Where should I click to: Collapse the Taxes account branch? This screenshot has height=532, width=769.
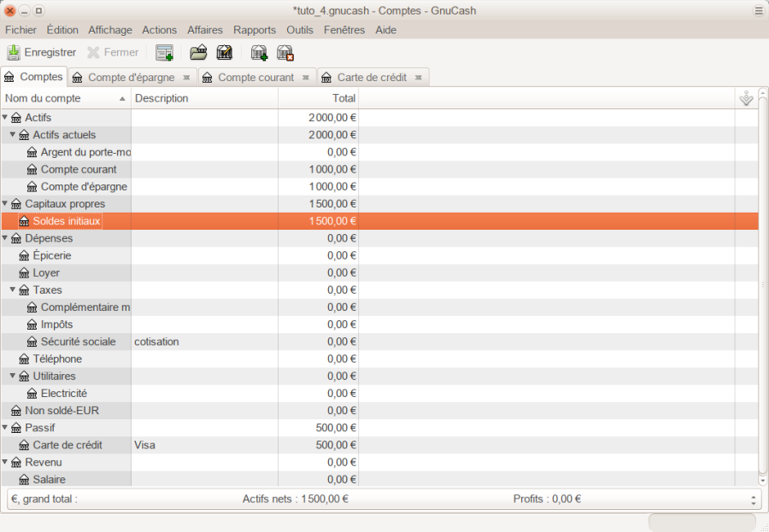click(x=13, y=290)
